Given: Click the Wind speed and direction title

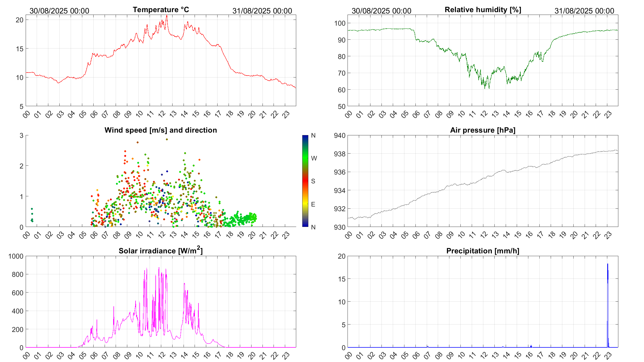Looking at the screenshot, I should coord(161,130).
